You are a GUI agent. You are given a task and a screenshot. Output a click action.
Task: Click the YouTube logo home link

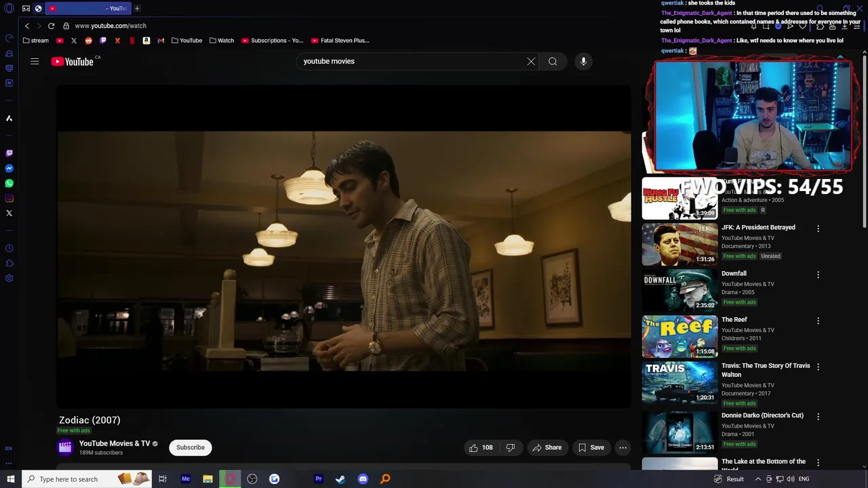coord(72,62)
